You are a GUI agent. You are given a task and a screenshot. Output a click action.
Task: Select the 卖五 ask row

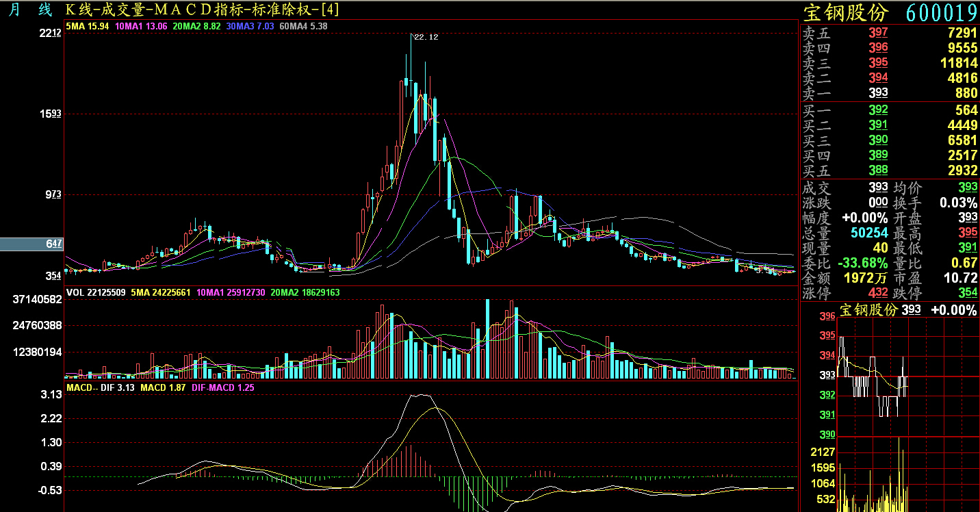(x=890, y=33)
